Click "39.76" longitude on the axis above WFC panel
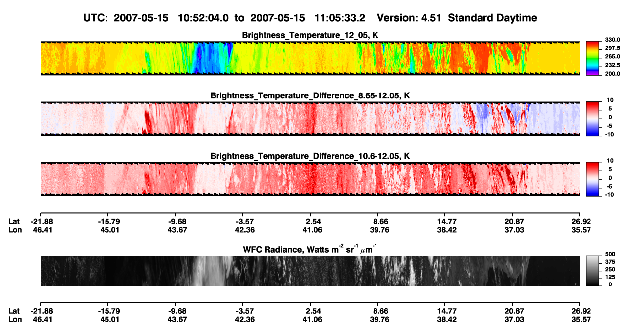 click(x=379, y=230)
